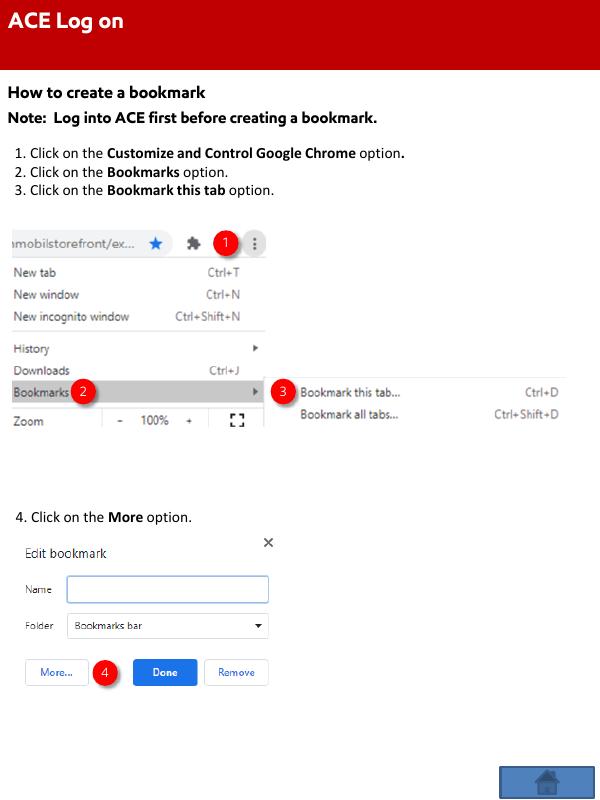Image resolution: width=600 pixels, height=800 pixels.
Task: Open the Folder dropdown showing Bookmarks bar
Action: [168, 626]
